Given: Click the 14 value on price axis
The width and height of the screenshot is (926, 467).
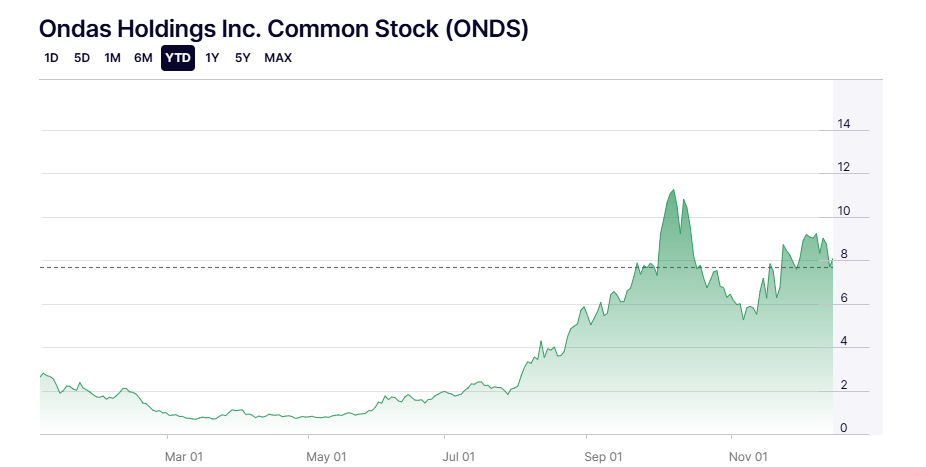Looking at the screenshot, I should (844, 124).
